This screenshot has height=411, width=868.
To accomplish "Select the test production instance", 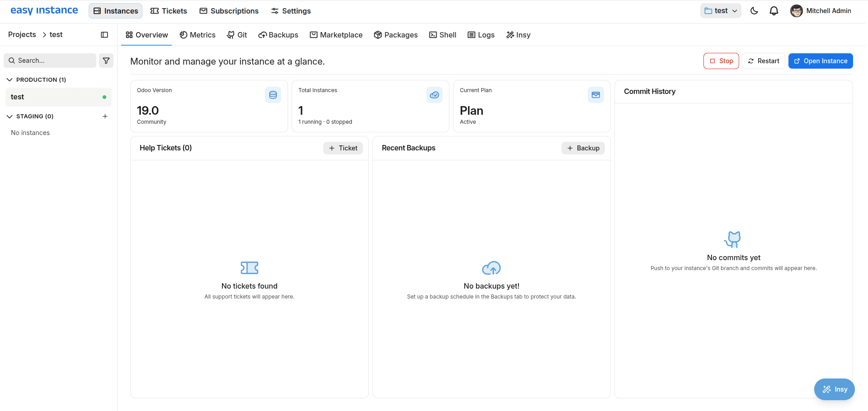I will coord(58,97).
